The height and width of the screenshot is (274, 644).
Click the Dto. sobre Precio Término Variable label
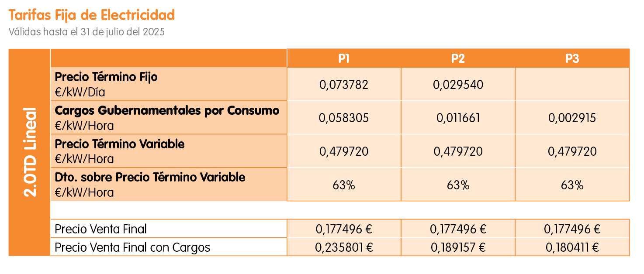tap(150, 177)
